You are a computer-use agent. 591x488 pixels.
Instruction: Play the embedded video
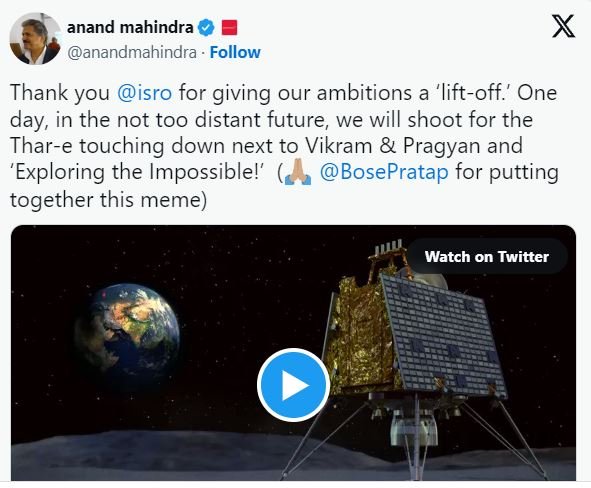(294, 385)
